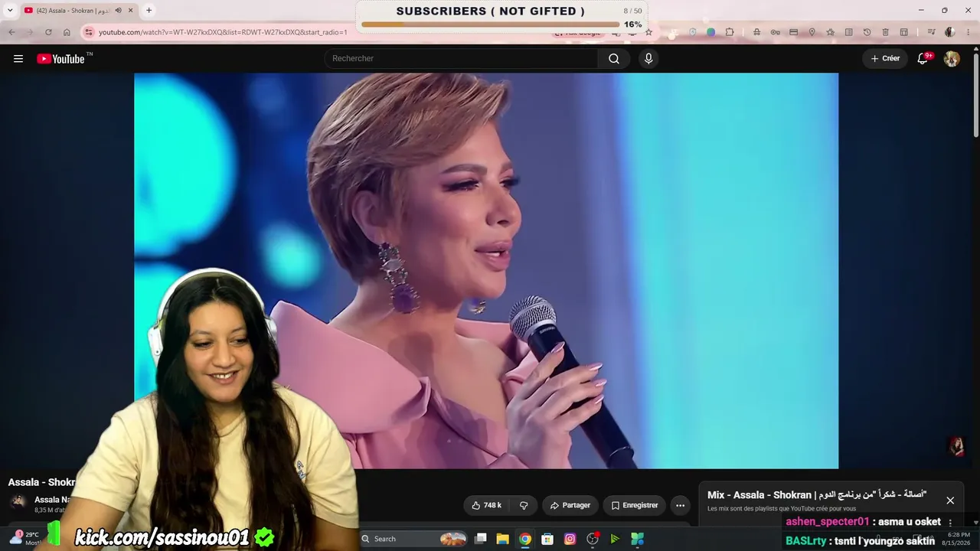The height and width of the screenshot is (551, 980).
Task: Mute the tab using its speaker icon
Action: point(118,11)
